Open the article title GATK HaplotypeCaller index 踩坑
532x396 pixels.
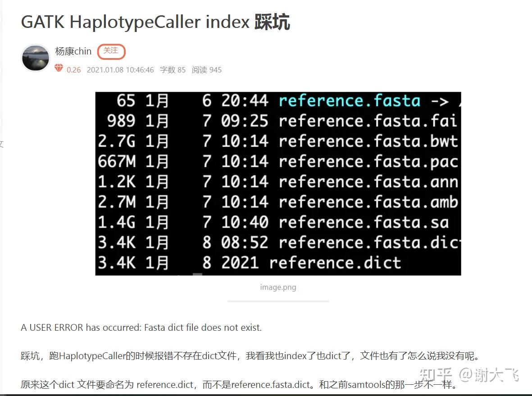156,21
